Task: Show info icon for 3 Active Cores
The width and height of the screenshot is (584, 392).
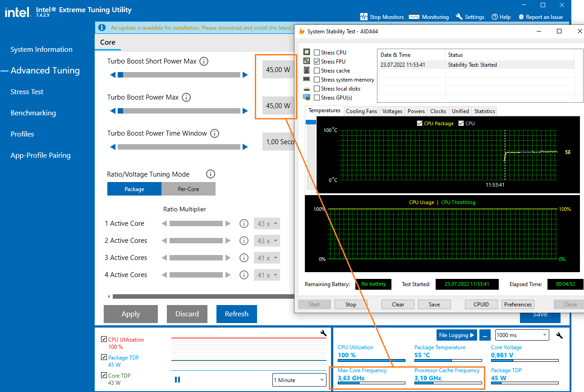Action: coord(244,258)
